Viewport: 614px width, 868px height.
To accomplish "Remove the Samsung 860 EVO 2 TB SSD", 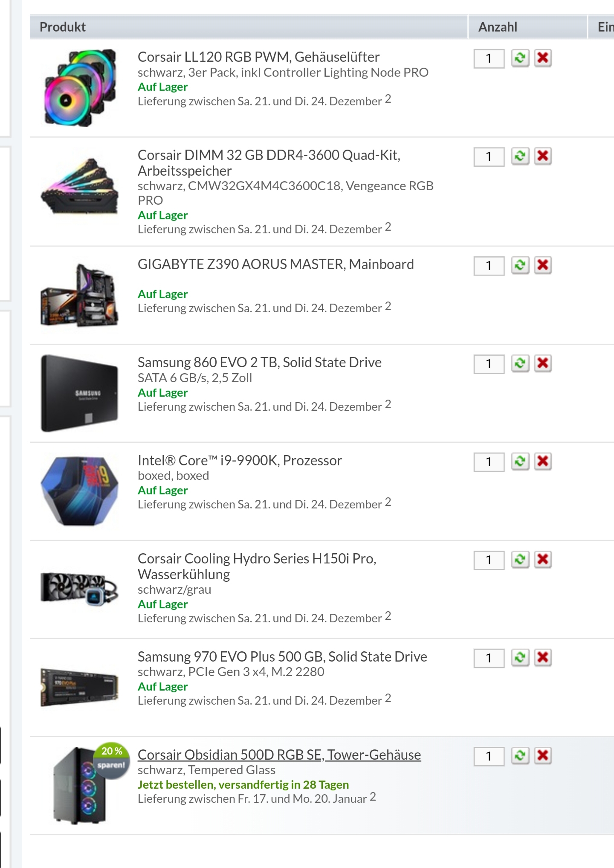I will 543,363.
